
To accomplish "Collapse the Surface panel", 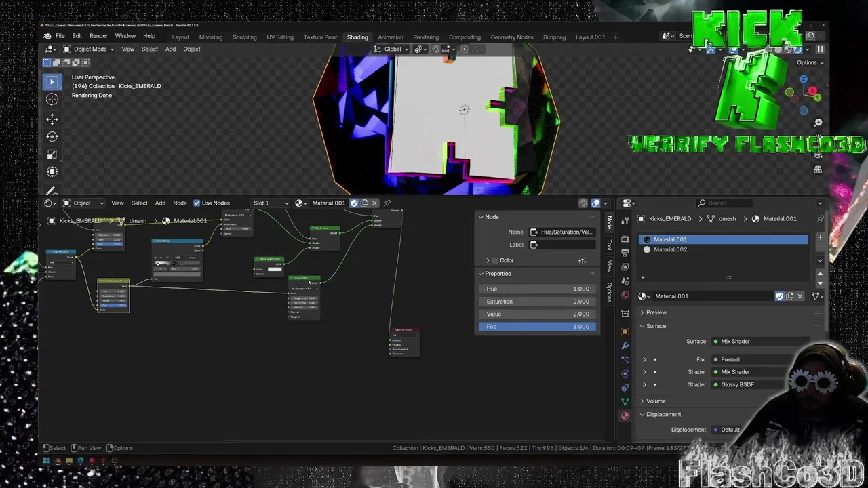I will click(655, 326).
